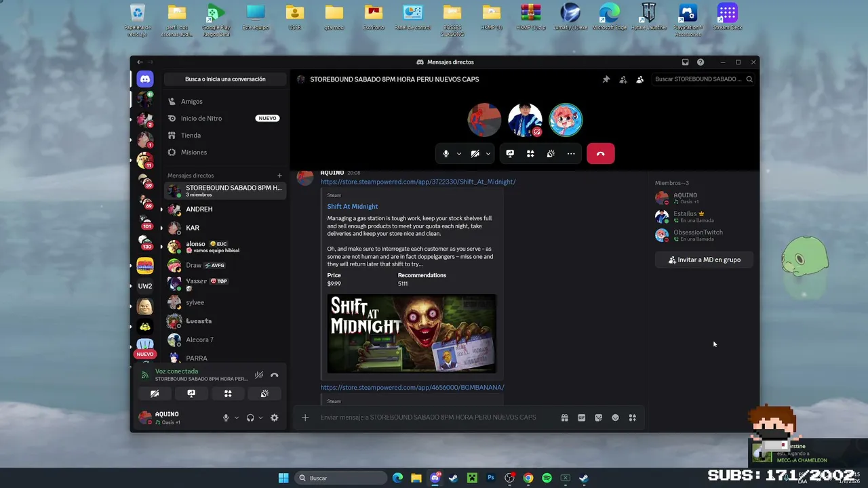Viewport: 868px width, 488px height.
Task: Send a gift from message bar
Action: pos(564,418)
